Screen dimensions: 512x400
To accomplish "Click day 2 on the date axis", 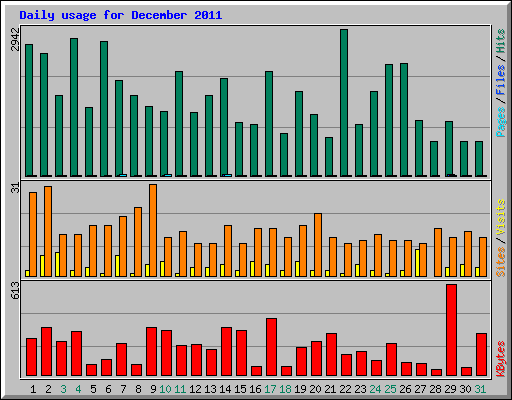I will click(x=48, y=389).
